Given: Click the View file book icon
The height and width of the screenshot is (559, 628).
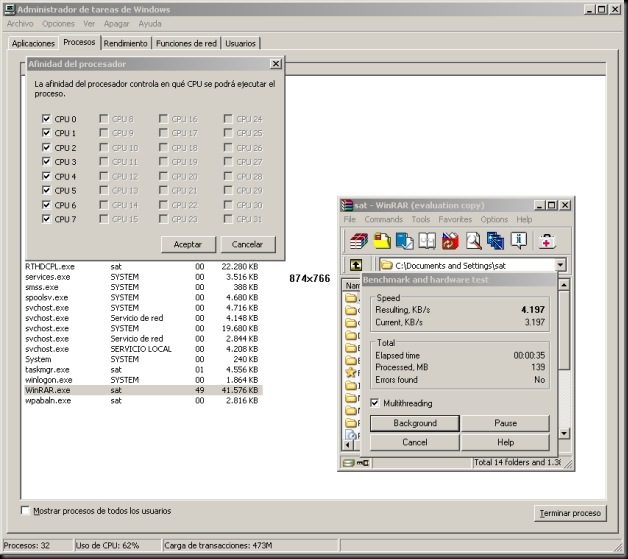Looking at the screenshot, I should coord(427,241).
